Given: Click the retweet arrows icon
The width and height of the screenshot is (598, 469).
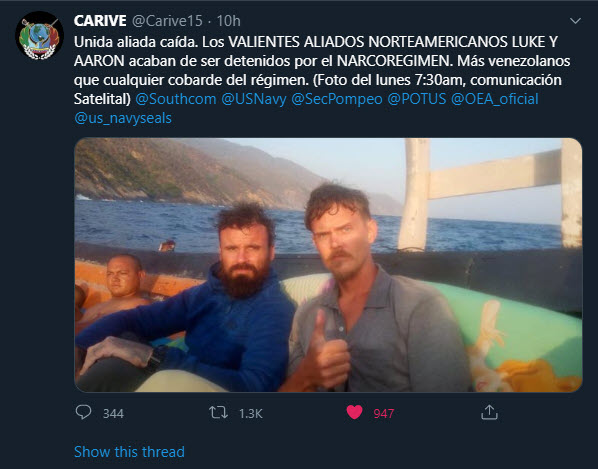Looking at the screenshot, I should [218, 413].
